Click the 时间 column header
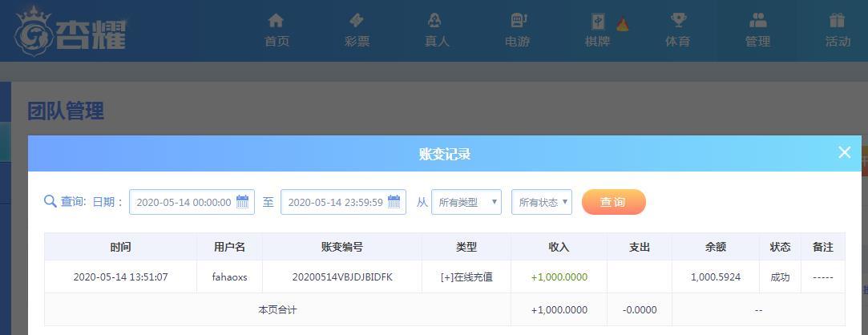 click(x=121, y=247)
